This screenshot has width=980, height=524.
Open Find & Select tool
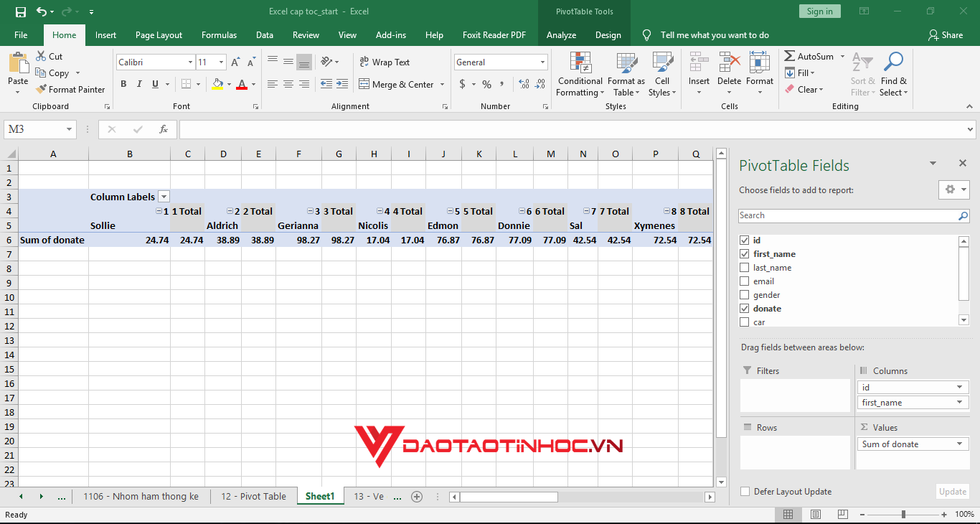[894, 75]
